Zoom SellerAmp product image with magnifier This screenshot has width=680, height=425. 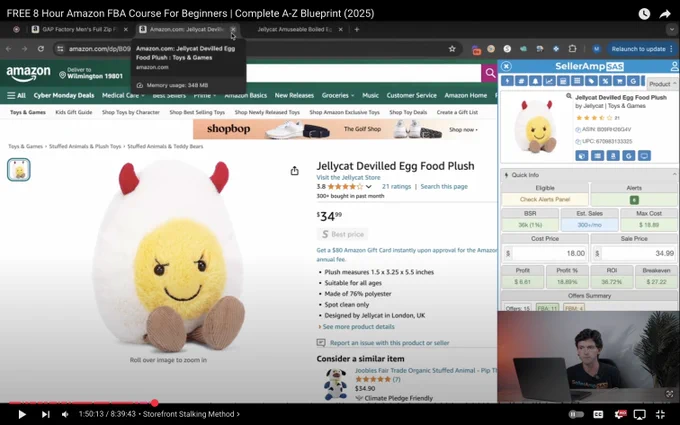[569, 96]
